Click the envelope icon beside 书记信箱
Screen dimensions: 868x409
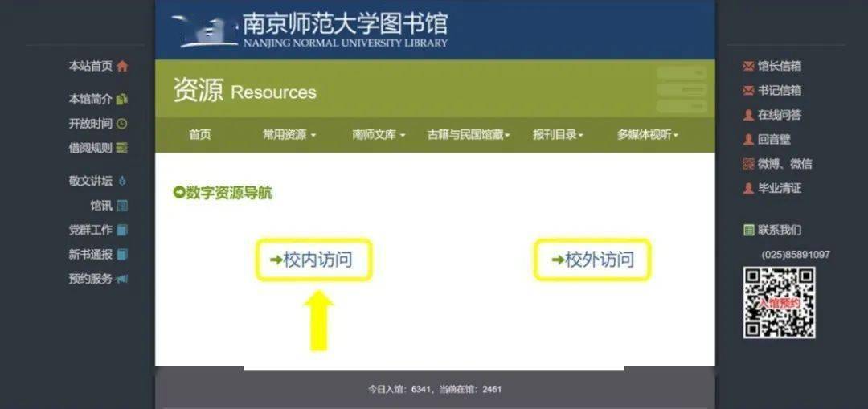(748, 91)
